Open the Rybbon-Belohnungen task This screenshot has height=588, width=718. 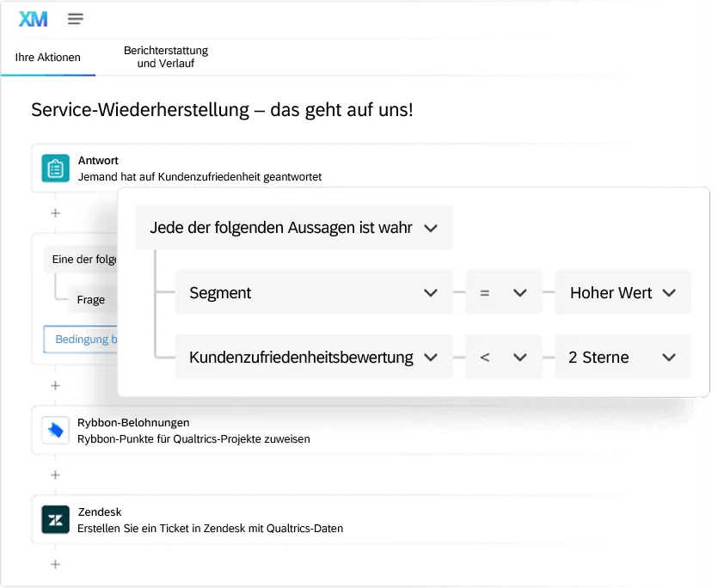click(x=329, y=431)
